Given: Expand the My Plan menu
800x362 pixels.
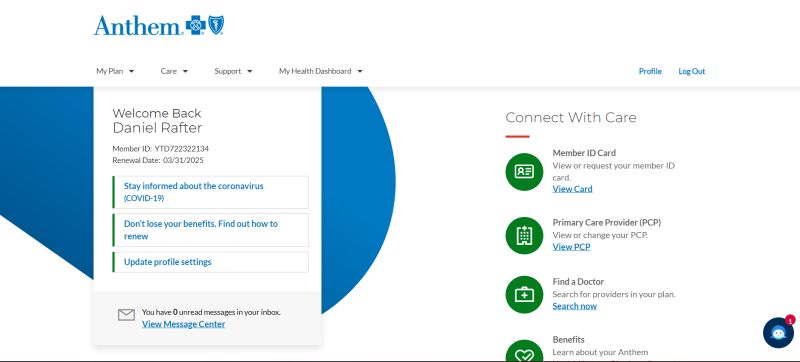Looking at the screenshot, I should point(115,71).
